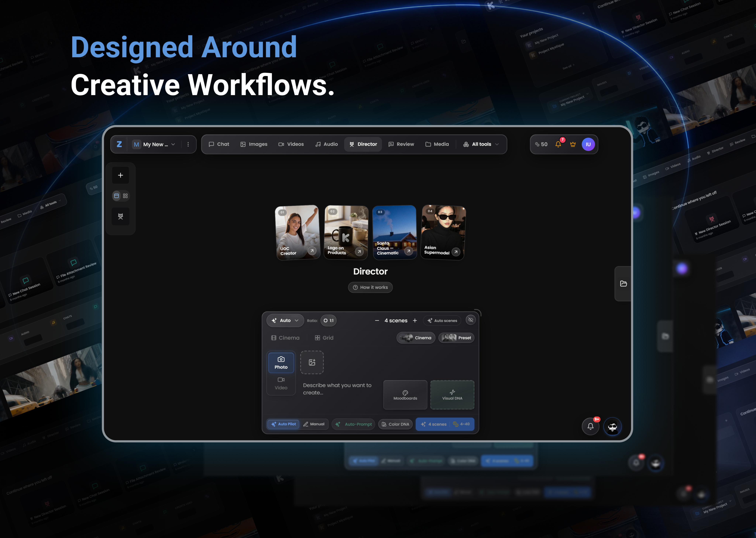Select the Director tab
The height and width of the screenshot is (538, 756).
click(363, 144)
